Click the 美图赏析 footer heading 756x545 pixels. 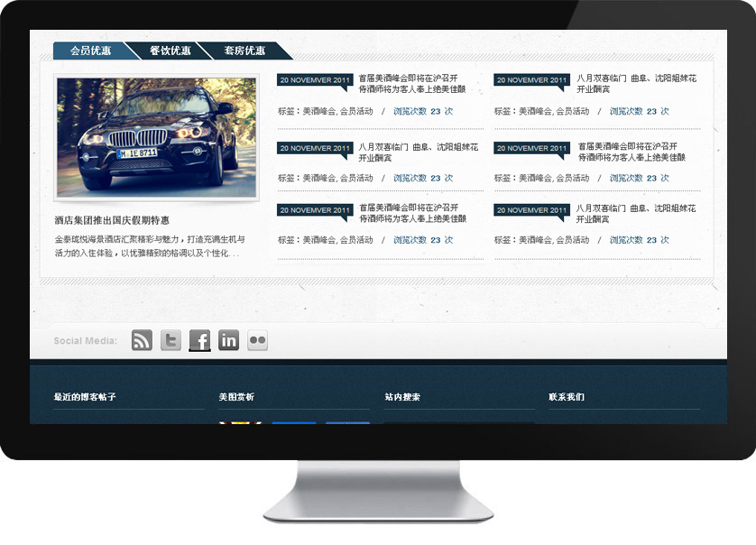pyautogui.click(x=236, y=397)
